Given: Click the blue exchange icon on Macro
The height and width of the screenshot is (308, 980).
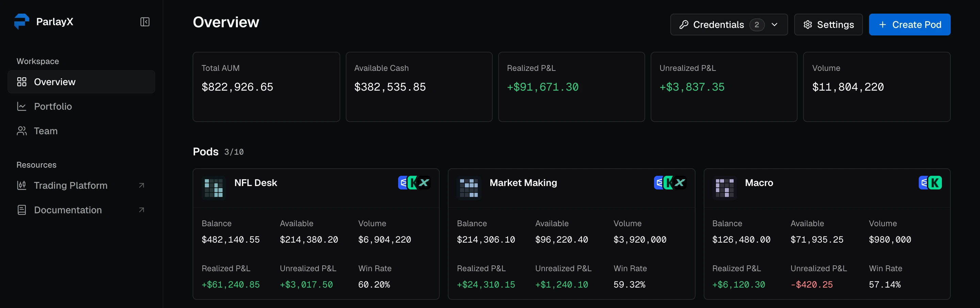Looking at the screenshot, I should [x=923, y=183].
